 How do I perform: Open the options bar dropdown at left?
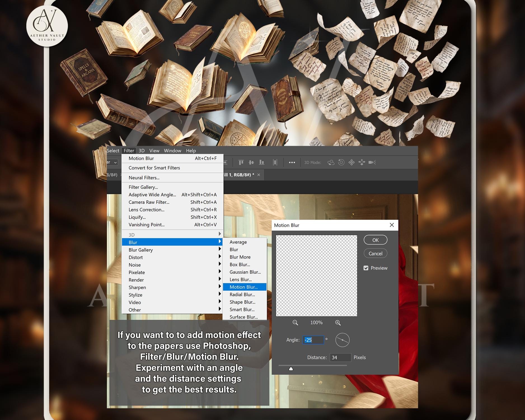[113, 162]
